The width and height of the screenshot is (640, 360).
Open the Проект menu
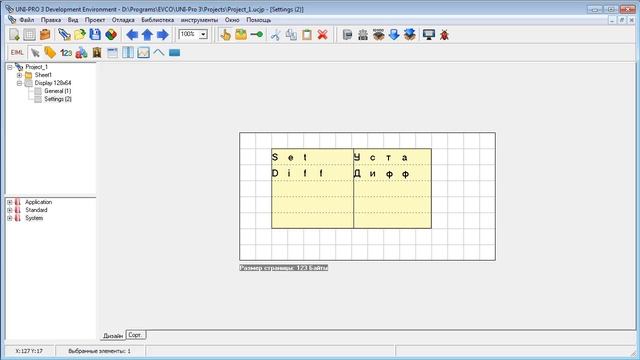pyautogui.click(x=95, y=20)
